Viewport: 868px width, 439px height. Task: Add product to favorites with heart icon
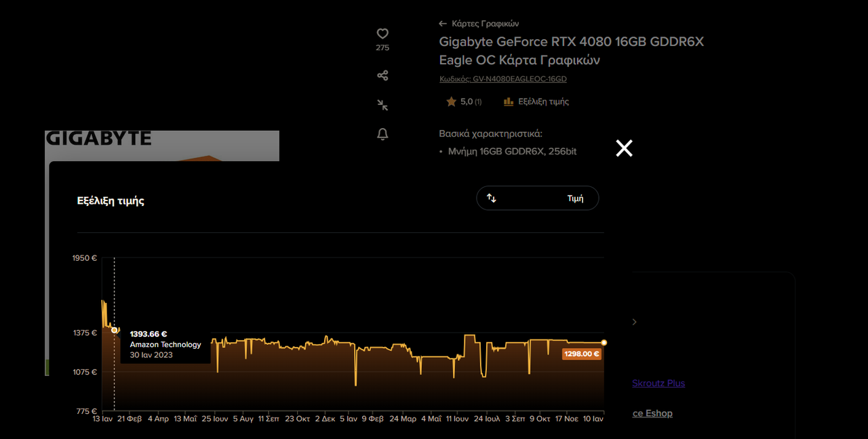coord(382,33)
